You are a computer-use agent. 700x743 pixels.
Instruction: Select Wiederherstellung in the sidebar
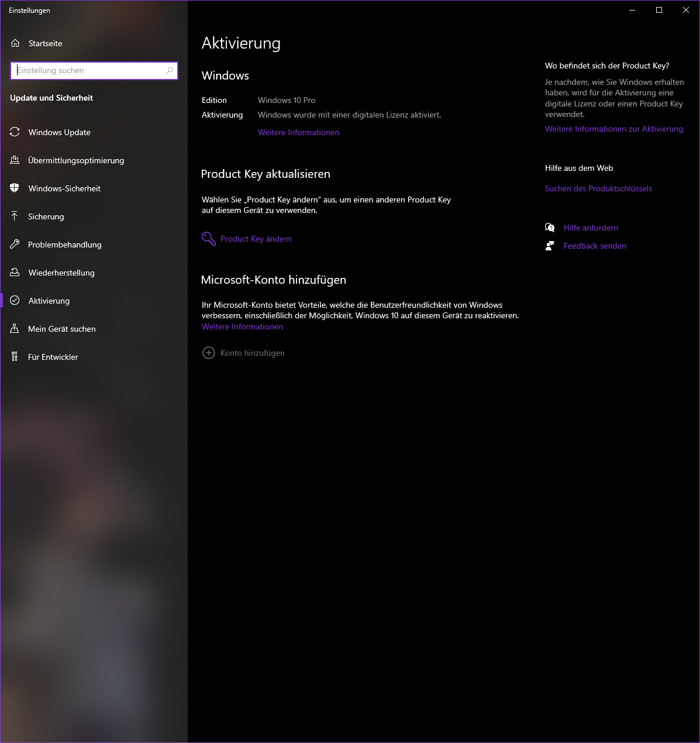pyautogui.click(x=94, y=273)
